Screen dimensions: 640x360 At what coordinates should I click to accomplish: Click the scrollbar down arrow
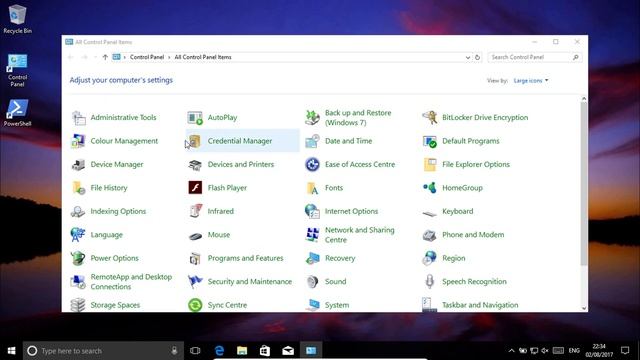click(x=584, y=309)
